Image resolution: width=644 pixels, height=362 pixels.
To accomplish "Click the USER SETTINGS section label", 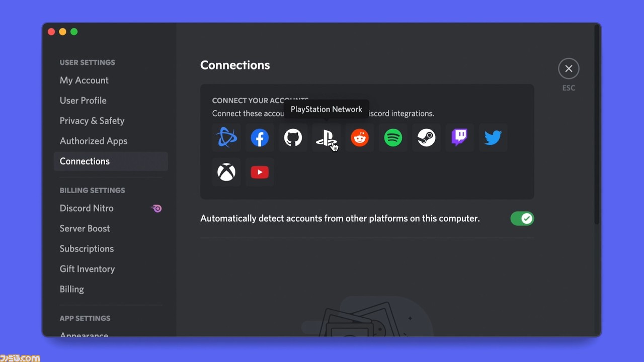I will point(88,62).
